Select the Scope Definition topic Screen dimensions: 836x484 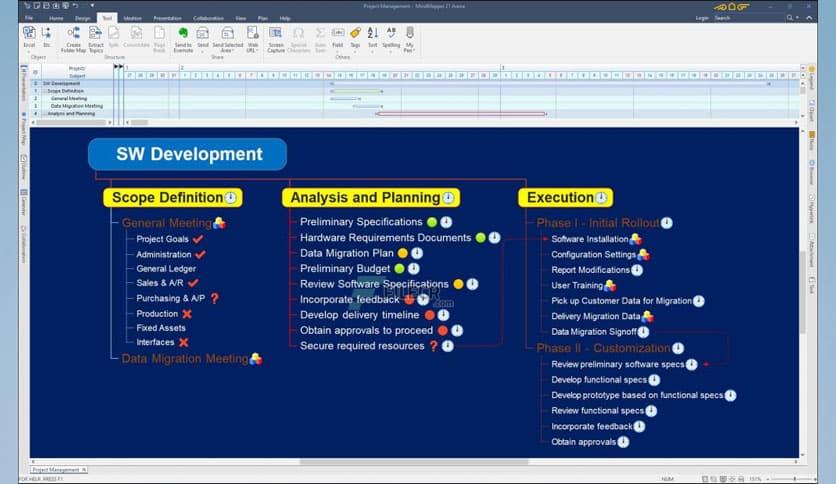[173, 198]
